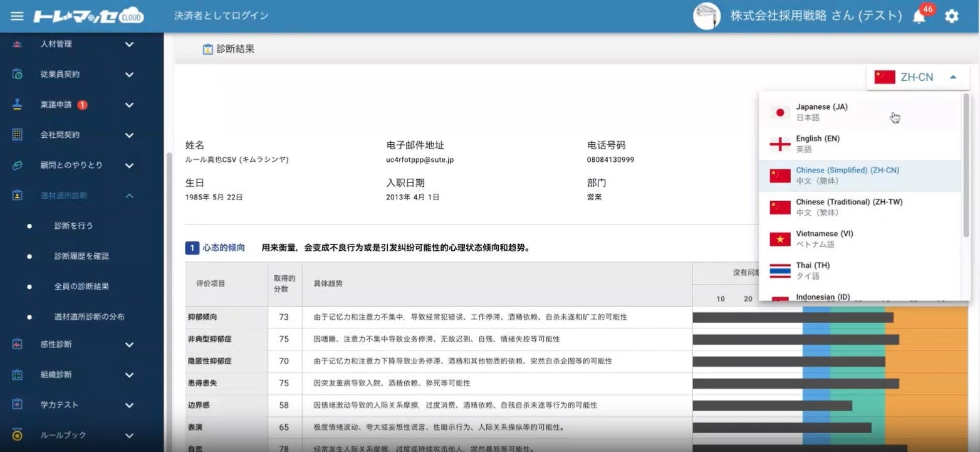Screen dimensions: 980x452
Task: Click the phone number 08084130999
Action: click(x=611, y=160)
